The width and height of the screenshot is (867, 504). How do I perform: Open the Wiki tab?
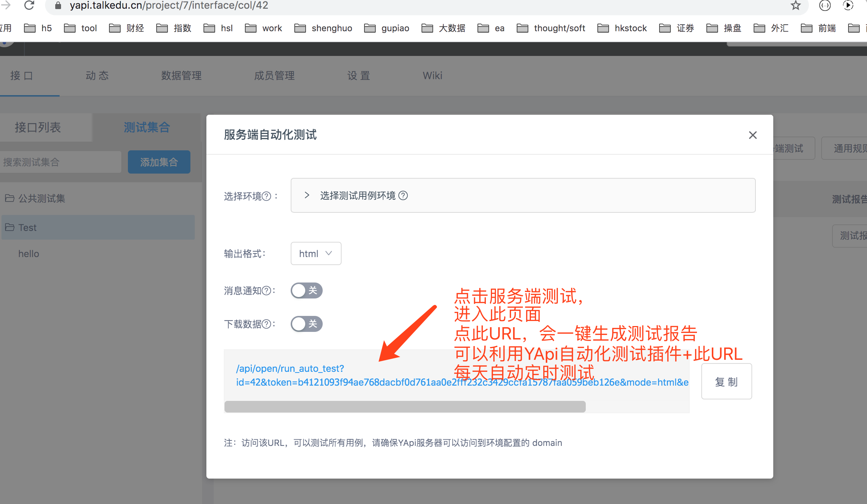coord(432,76)
